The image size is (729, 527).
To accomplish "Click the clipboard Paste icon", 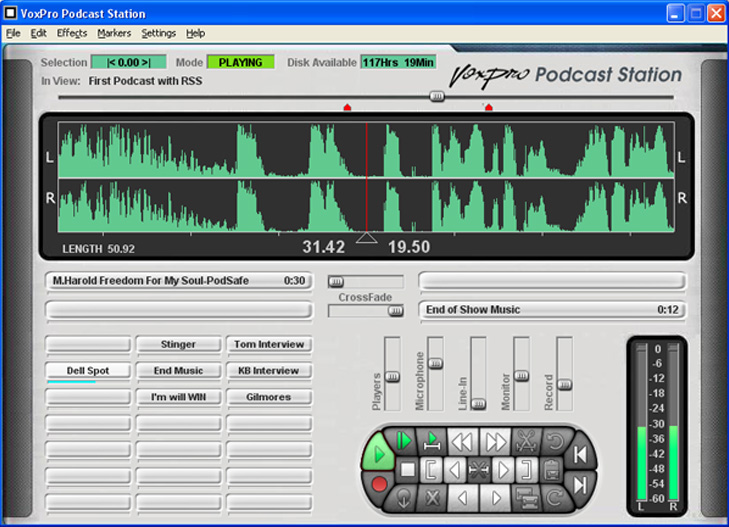I will [550, 468].
